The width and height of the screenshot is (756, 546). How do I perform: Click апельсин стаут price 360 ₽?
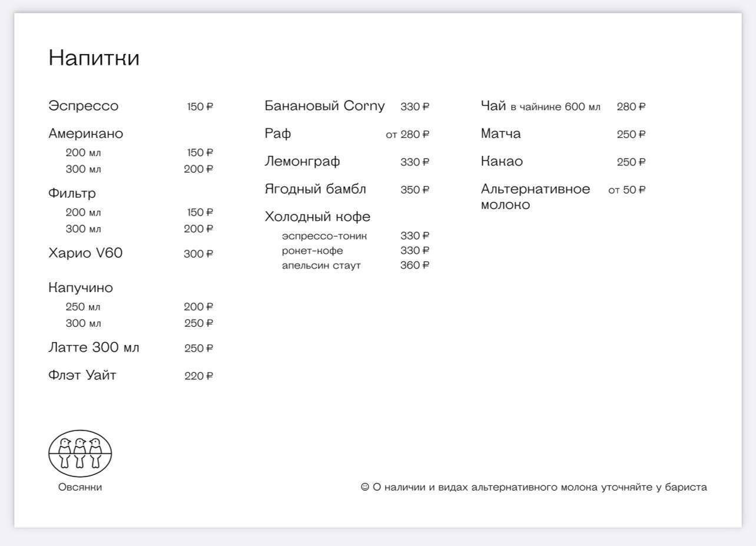pos(415,265)
